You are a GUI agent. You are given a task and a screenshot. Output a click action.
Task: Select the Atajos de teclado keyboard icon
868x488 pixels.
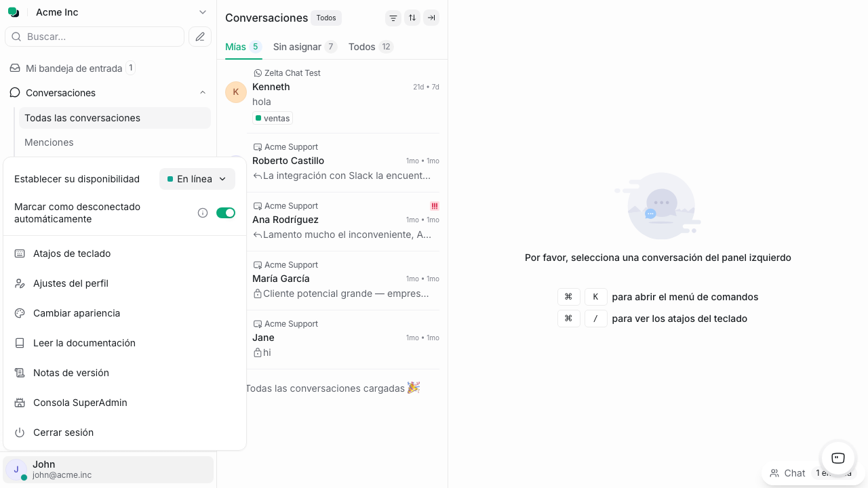20,253
